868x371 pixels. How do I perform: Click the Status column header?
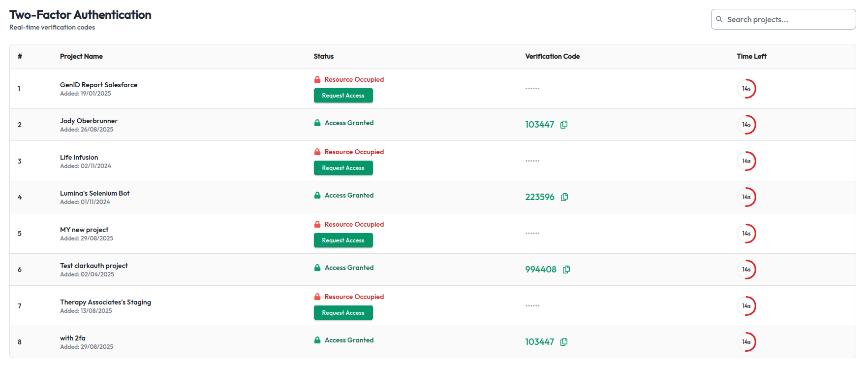(x=323, y=56)
